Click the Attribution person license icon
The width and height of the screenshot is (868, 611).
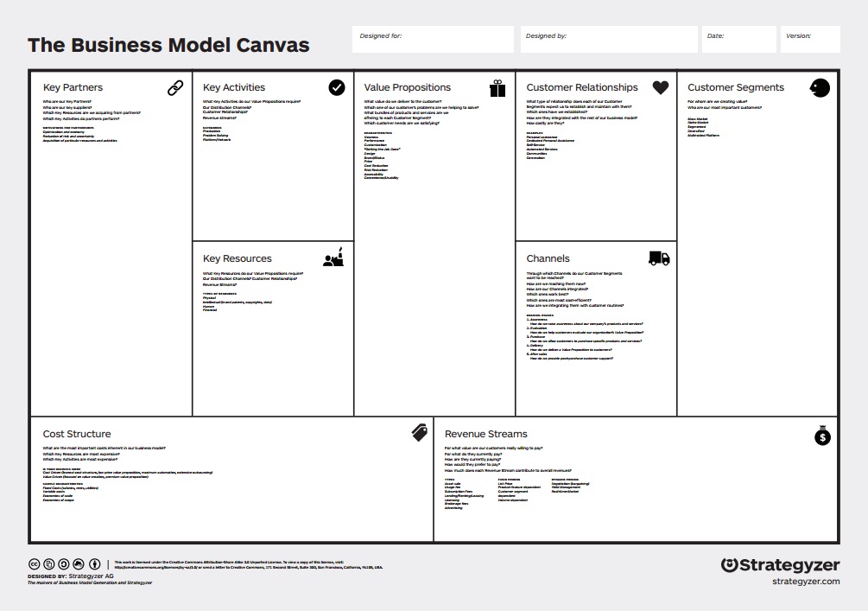95,564
